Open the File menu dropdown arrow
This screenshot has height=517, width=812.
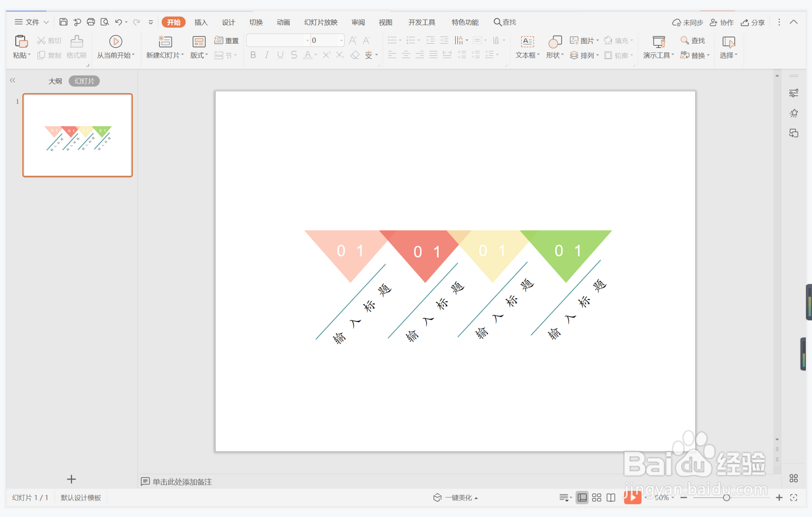(x=46, y=22)
